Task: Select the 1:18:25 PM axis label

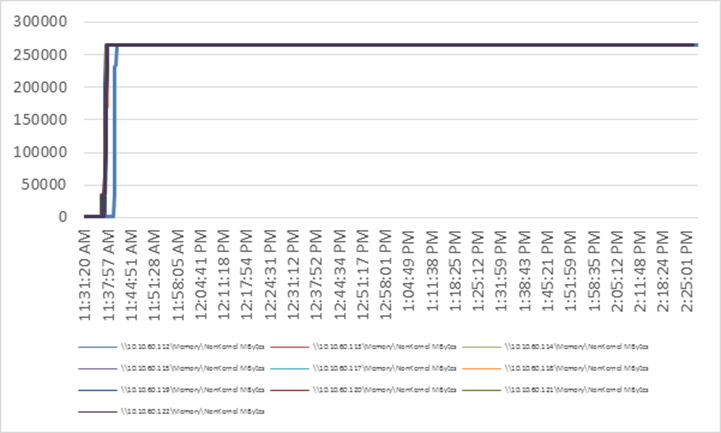Action: click(x=455, y=271)
